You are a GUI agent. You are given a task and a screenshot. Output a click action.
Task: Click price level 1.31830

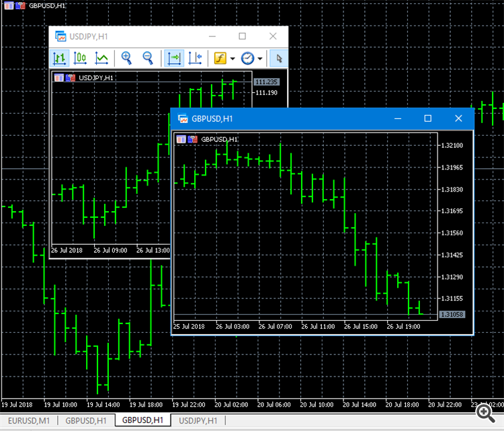tap(452, 189)
